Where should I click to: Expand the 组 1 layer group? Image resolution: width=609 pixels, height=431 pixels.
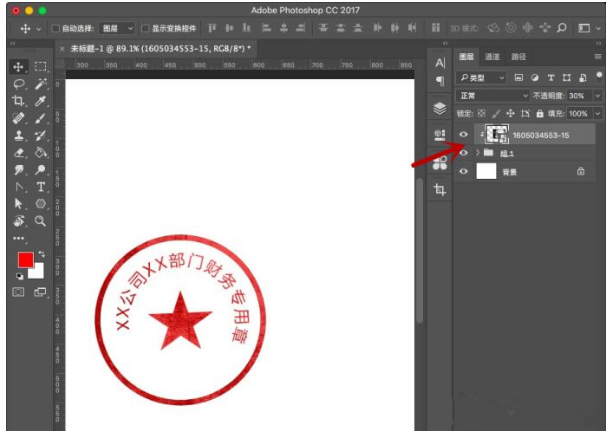(x=477, y=153)
